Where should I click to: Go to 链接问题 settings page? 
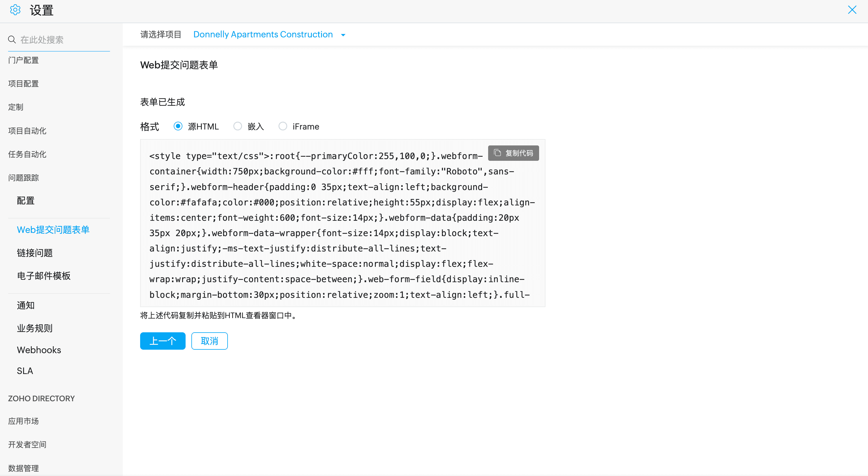click(35, 253)
